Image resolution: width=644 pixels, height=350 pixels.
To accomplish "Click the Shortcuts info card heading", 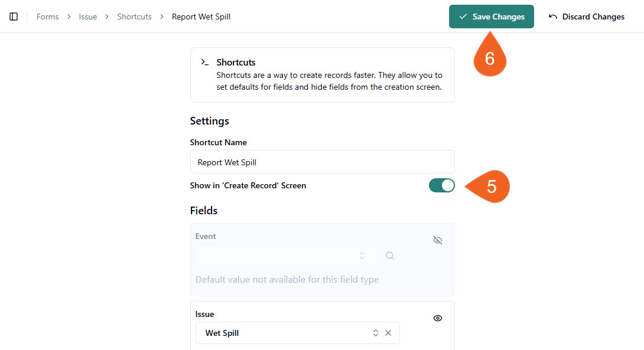I will 236,63.
